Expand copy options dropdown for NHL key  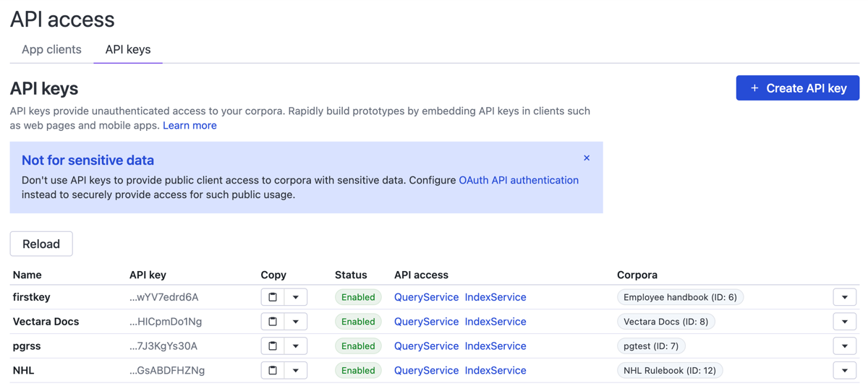296,370
